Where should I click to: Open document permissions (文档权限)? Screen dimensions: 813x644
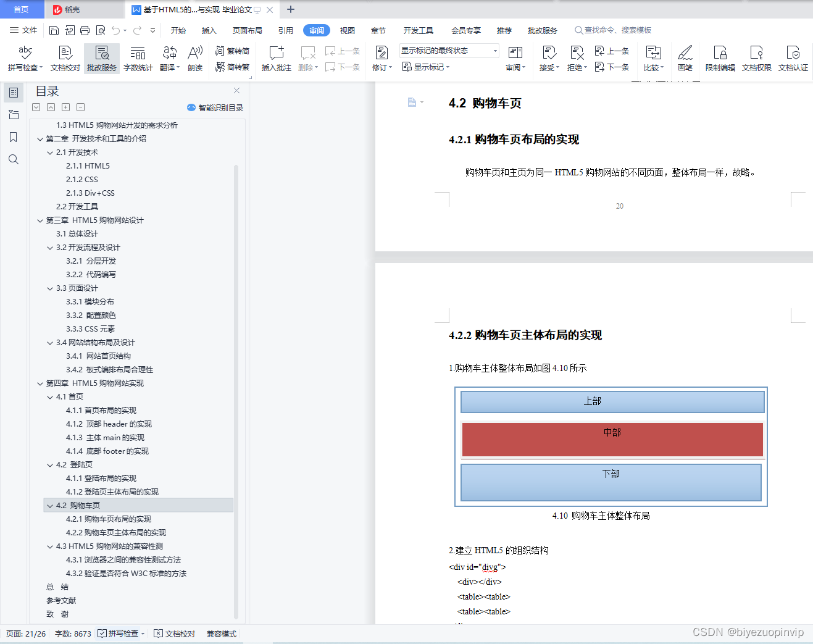[756, 58]
